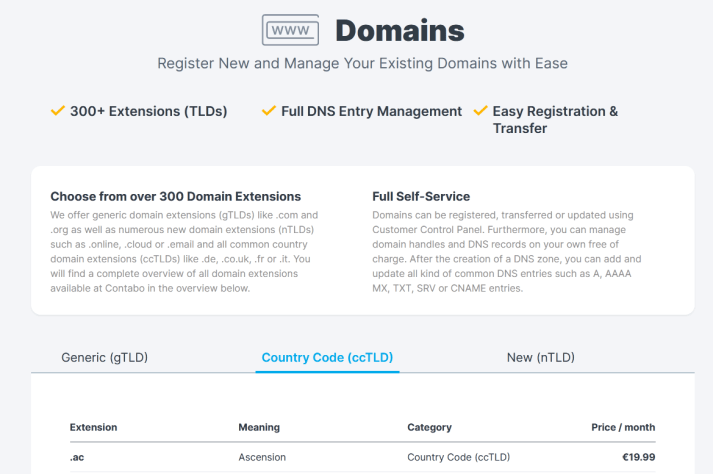
Task: Click the checkmark beside Easy Registration & Transfer
Action: (x=481, y=111)
